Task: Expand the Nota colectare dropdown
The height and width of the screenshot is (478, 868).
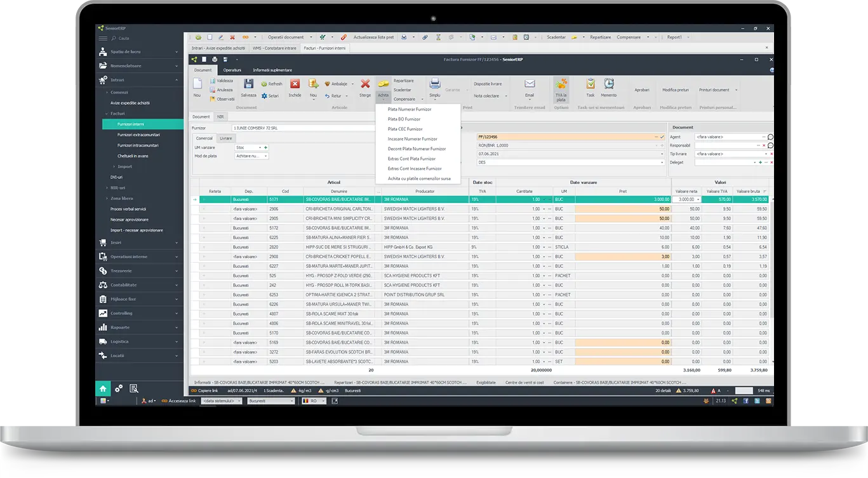Action: coord(506,96)
